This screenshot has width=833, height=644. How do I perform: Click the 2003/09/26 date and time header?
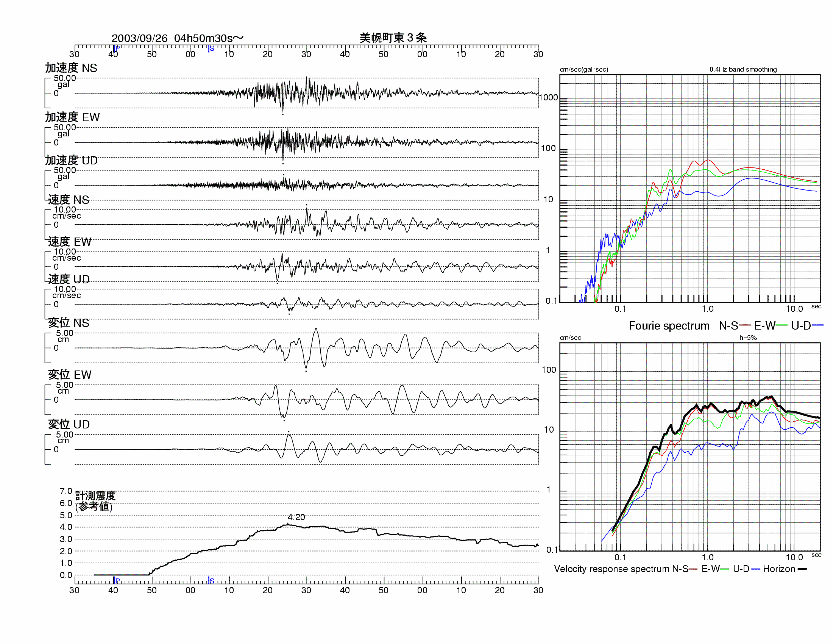pos(177,38)
